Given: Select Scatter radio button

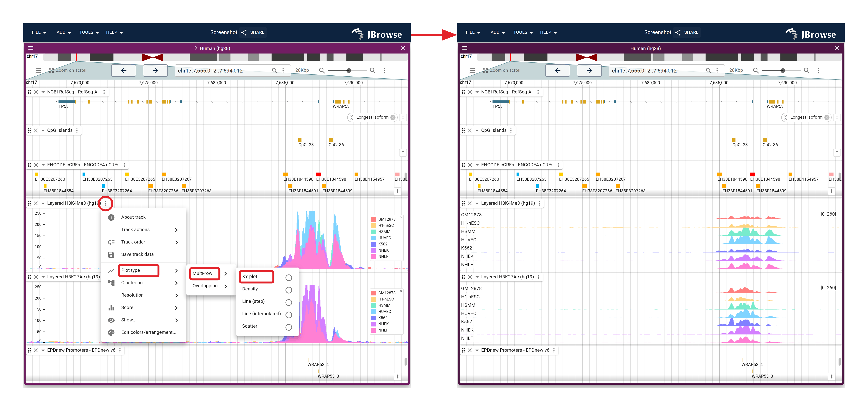Looking at the screenshot, I should click(x=288, y=327).
